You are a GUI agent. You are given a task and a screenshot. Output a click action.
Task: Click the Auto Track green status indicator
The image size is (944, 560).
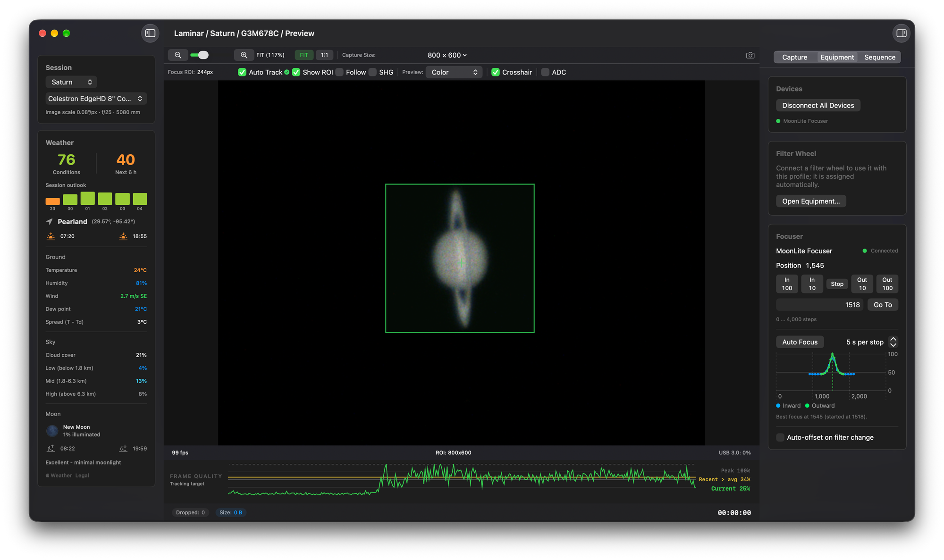click(287, 72)
